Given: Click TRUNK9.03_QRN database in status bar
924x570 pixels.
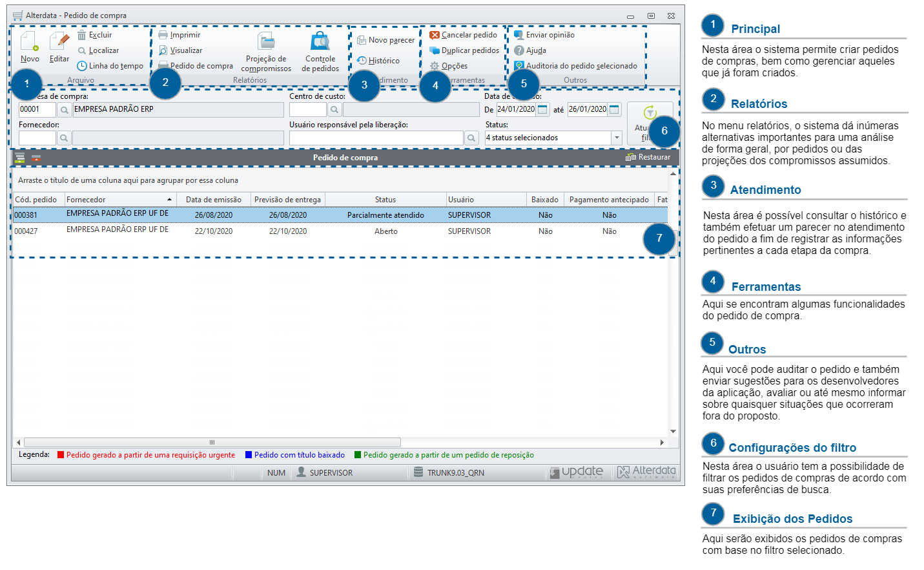Looking at the screenshot, I should point(449,472).
